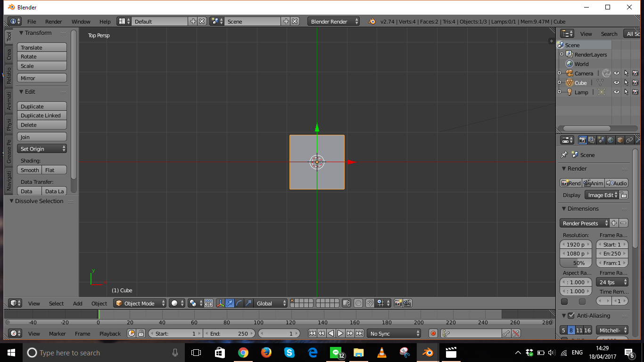Screen dimensions: 644x362
Task: Open the Help menu
Action: click(105, 21)
